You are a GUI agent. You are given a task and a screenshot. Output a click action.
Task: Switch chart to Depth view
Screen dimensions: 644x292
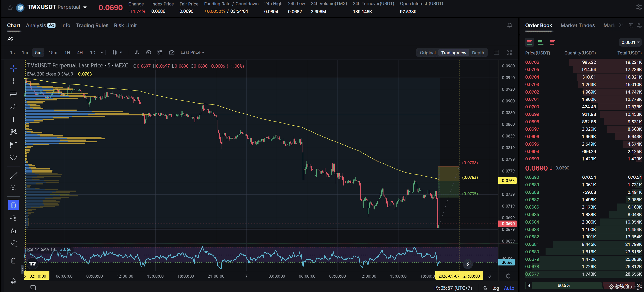[478, 53]
